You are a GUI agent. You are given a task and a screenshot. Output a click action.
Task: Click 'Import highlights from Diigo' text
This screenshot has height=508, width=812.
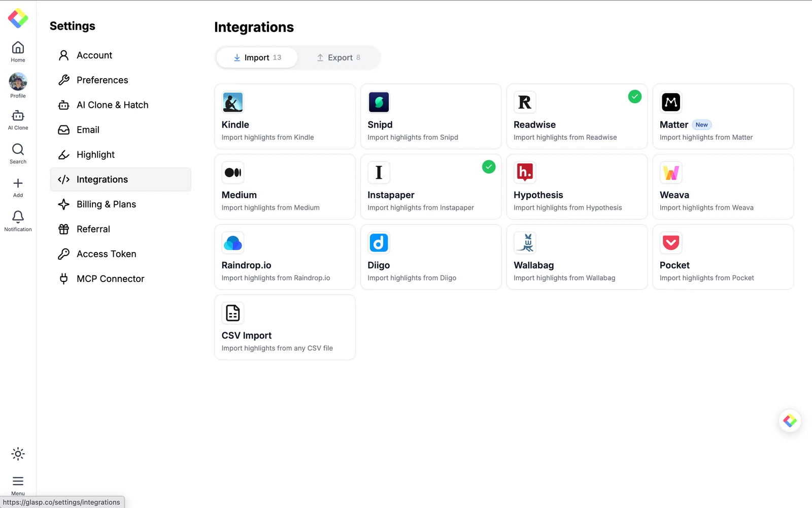point(412,278)
